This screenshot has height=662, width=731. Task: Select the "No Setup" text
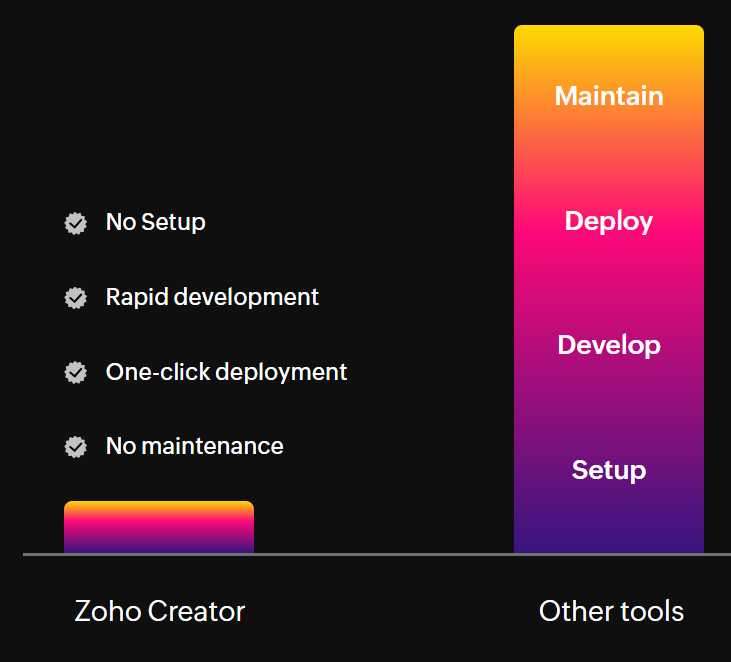click(x=156, y=222)
